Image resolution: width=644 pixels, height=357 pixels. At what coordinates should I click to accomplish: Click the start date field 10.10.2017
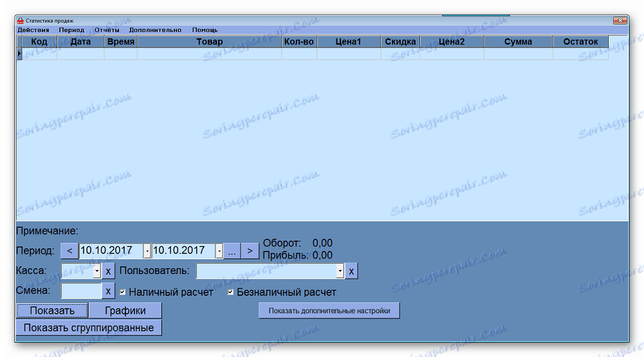pyautogui.click(x=111, y=251)
